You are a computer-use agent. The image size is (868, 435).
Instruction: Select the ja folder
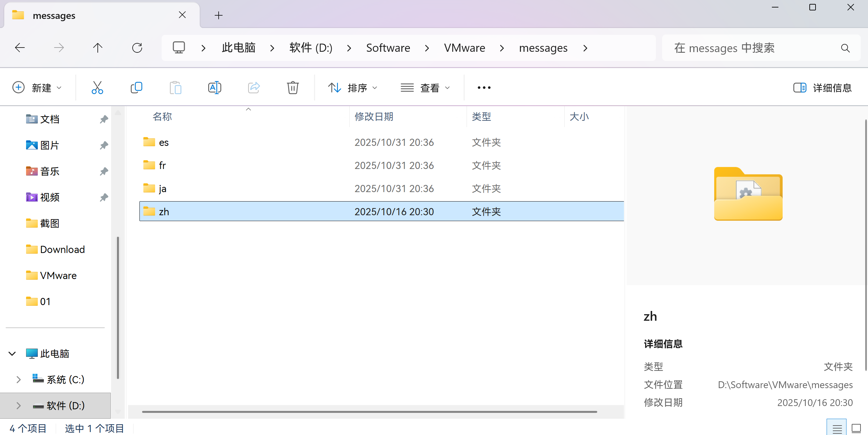tap(162, 189)
